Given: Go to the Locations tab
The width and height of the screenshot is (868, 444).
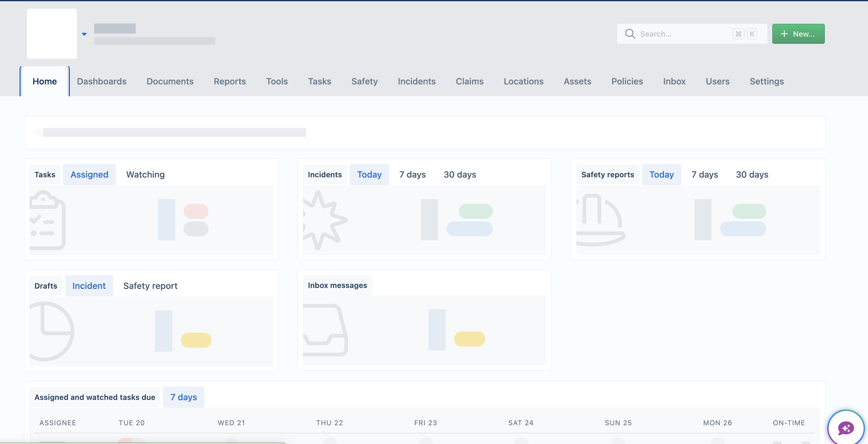Looking at the screenshot, I should coord(523,81).
